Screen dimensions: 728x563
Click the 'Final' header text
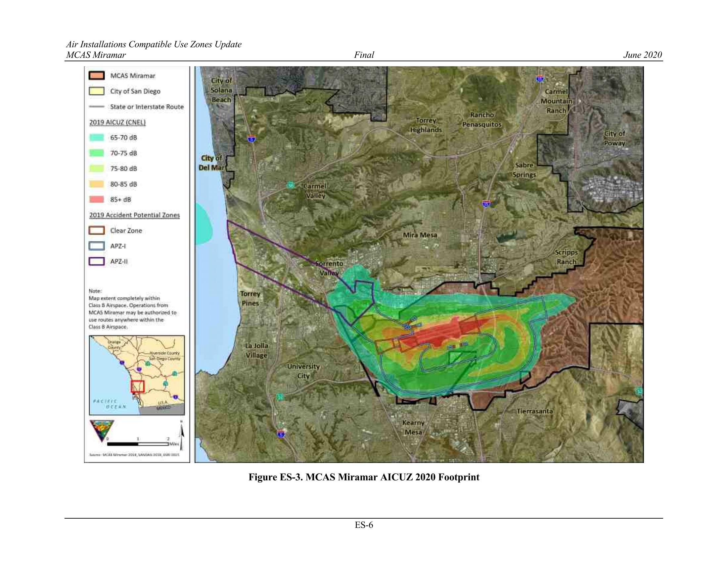tap(364, 55)
